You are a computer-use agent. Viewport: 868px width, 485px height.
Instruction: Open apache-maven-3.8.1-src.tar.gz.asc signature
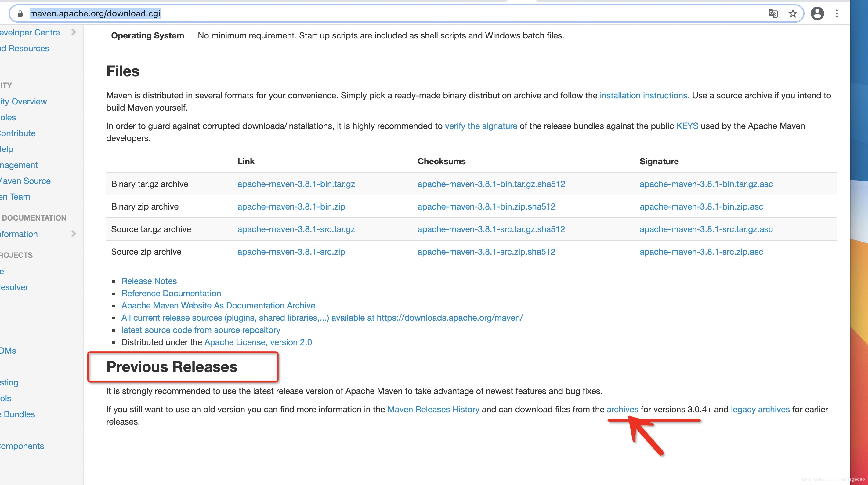(706, 229)
